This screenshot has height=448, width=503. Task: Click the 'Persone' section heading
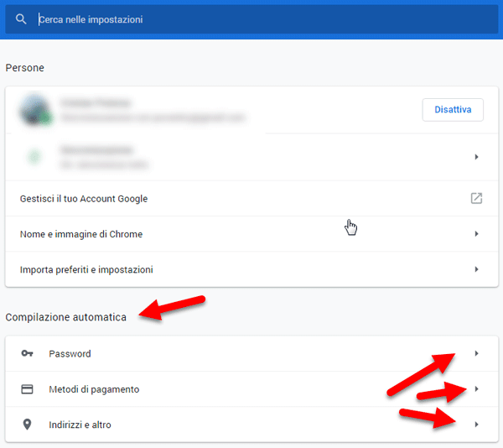[x=24, y=68]
